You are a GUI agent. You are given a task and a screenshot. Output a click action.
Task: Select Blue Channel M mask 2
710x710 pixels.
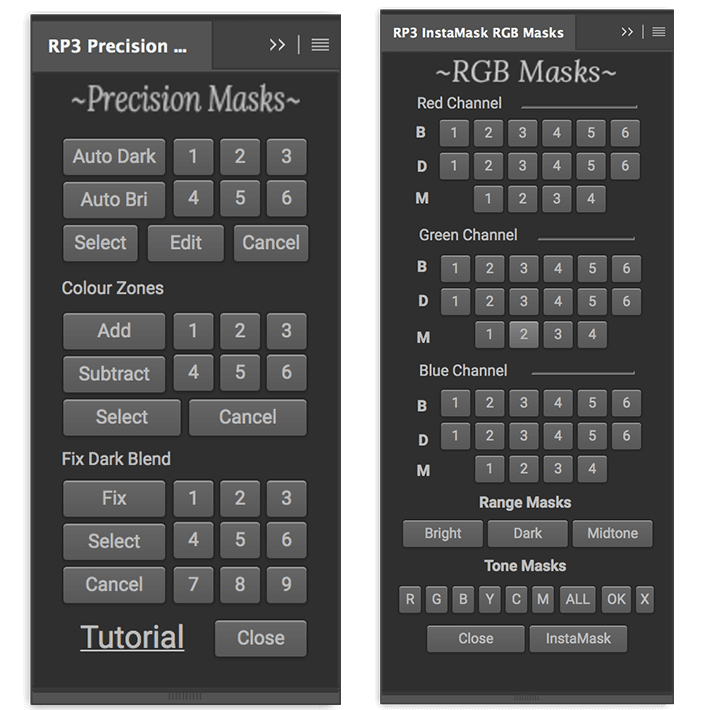point(524,469)
